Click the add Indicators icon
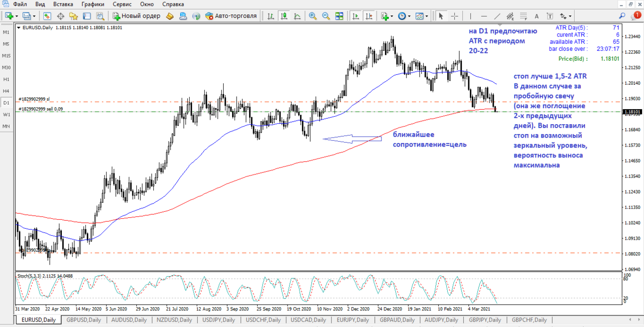The height and width of the screenshot is (327, 644). 384,16
